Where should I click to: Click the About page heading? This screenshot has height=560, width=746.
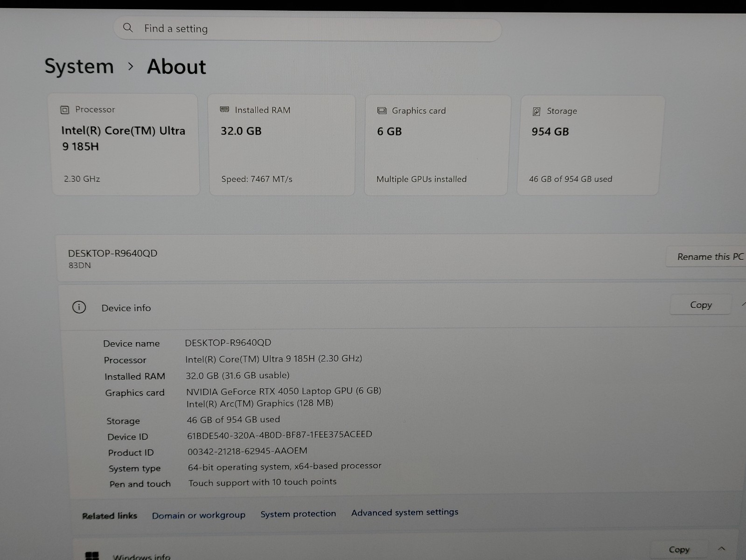176,67
